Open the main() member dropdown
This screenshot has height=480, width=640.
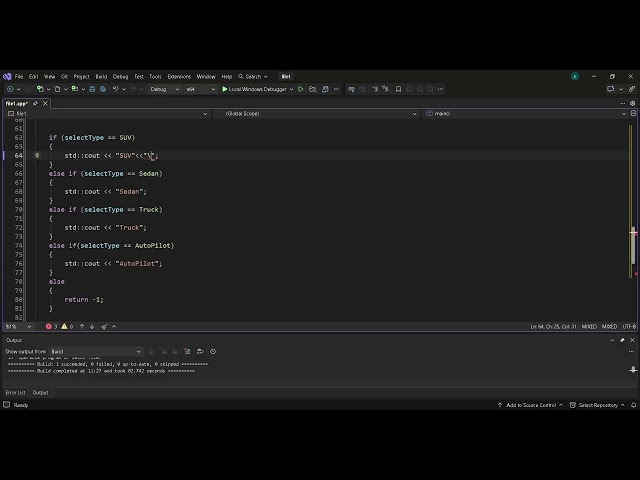526,113
